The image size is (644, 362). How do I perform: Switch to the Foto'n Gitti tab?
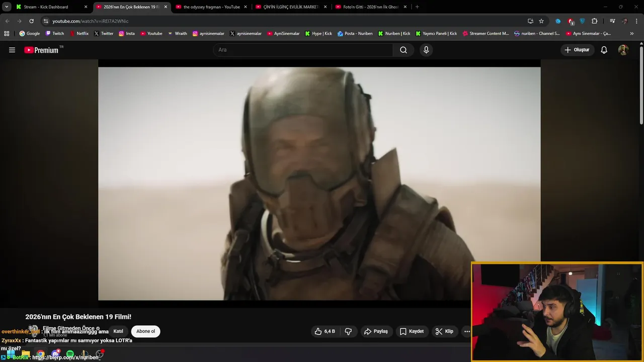tap(371, 7)
